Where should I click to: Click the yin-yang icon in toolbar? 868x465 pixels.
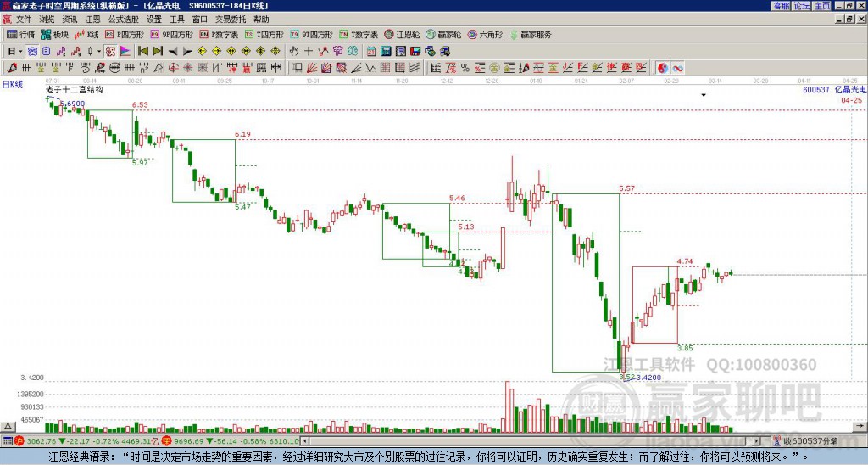click(x=663, y=68)
